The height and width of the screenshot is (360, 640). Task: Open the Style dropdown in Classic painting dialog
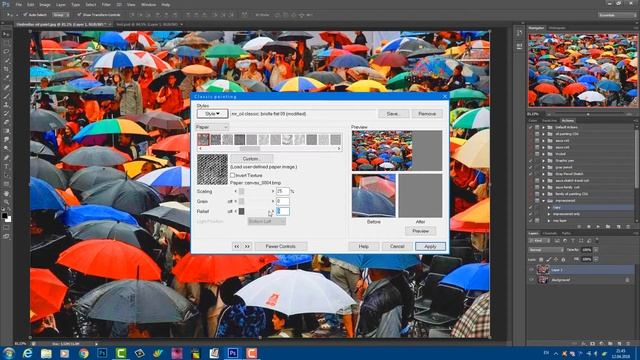point(213,113)
